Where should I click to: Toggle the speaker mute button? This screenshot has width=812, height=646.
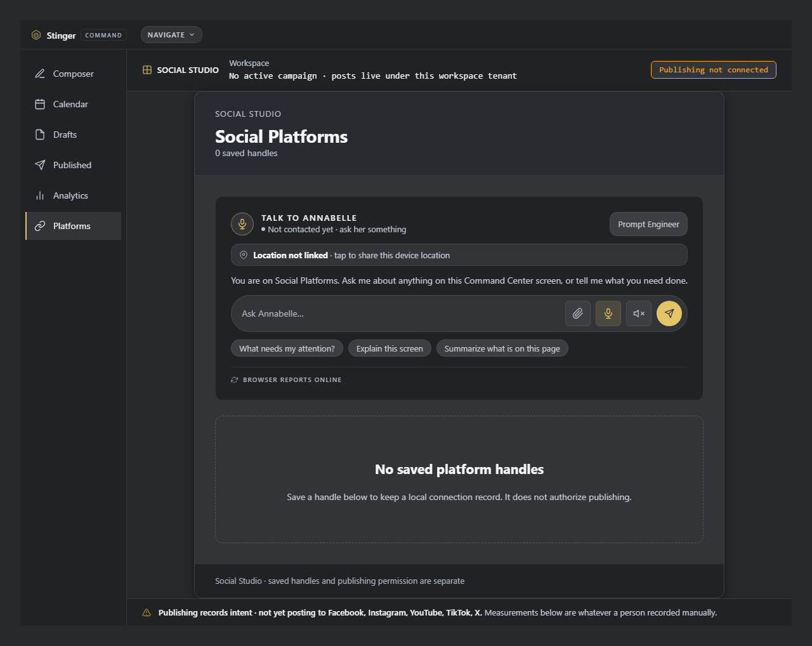pyautogui.click(x=639, y=313)
